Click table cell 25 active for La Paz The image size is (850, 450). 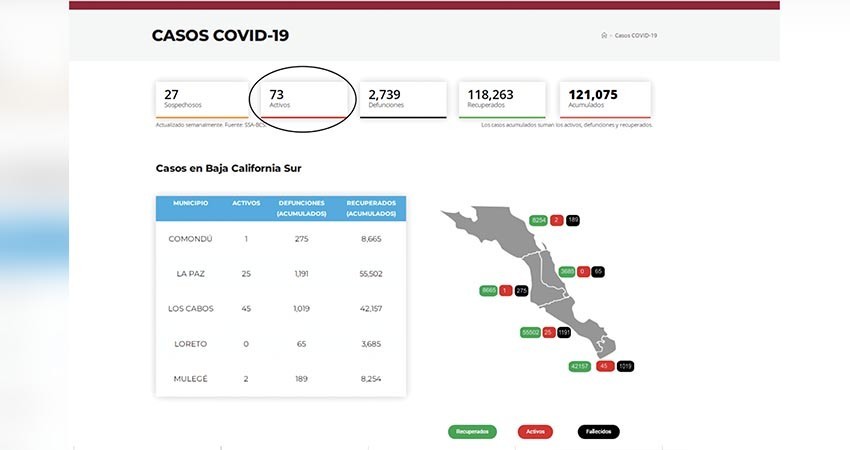tap(246, 274)
